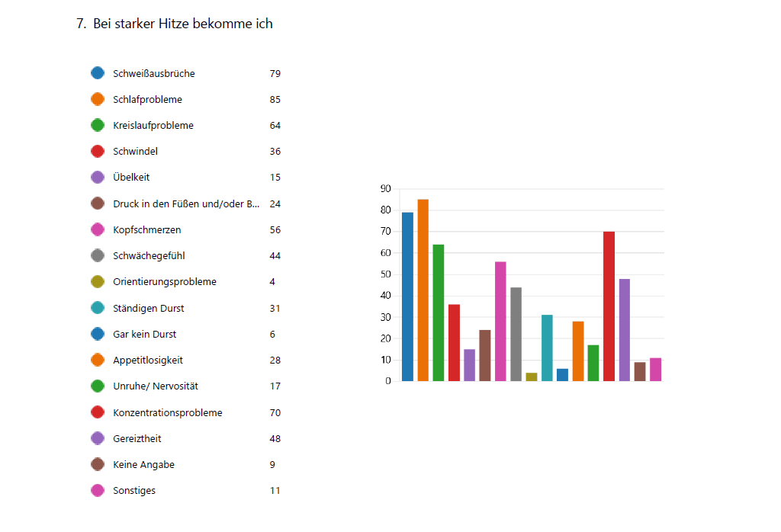The width and height of the screenshot is (781, 532).
Task: Select the teal dot beside Ständigen Durst
Action: click(x=98, y=308)
